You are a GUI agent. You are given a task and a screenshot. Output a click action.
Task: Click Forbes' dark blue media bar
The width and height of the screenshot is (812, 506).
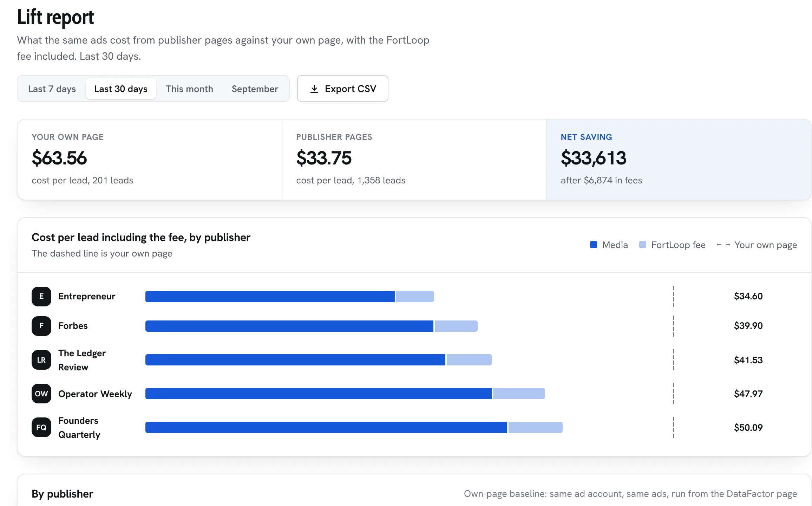(289, 326)
